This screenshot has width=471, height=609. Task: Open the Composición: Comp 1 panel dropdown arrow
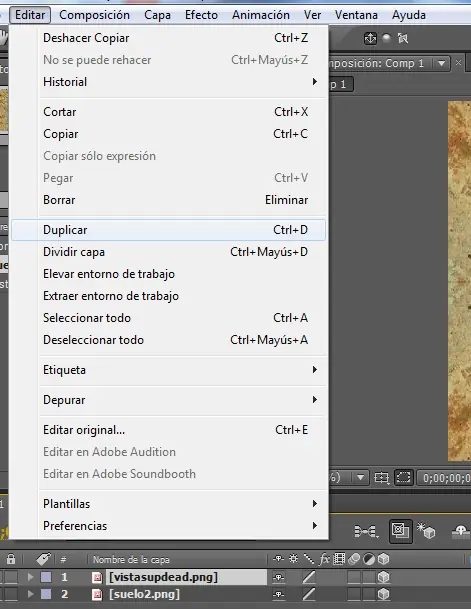[x=441, y=63]
